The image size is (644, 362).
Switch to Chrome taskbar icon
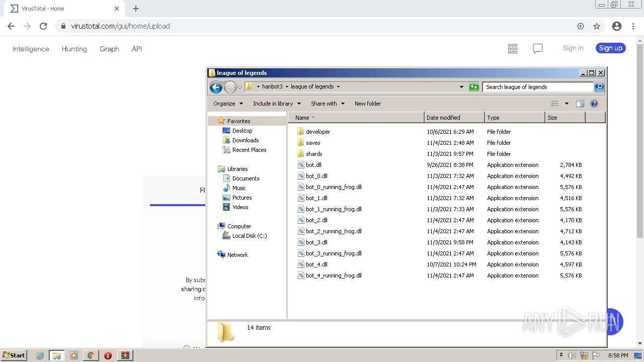tap(91, 355)
